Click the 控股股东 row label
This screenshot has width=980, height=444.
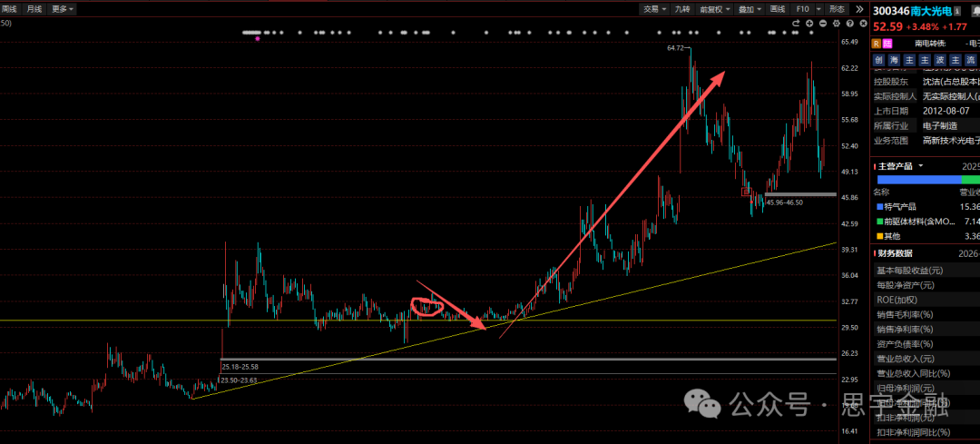pos(891,82)
